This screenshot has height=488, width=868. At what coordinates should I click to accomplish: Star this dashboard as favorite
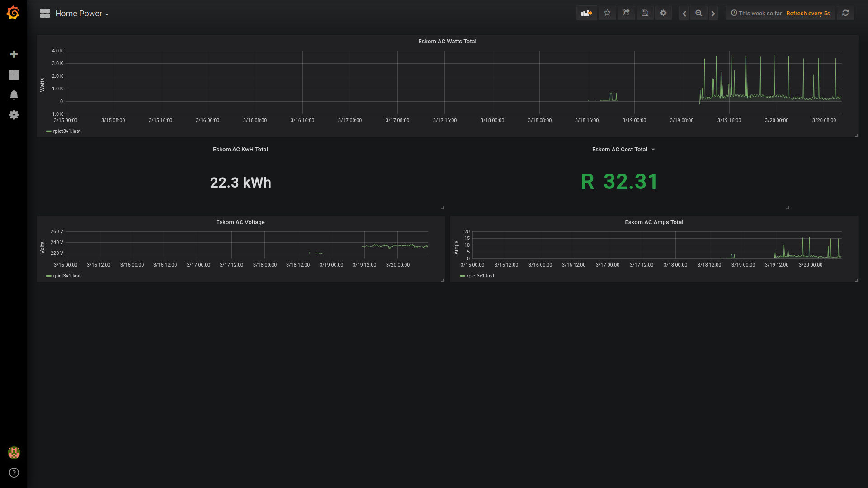607,13
